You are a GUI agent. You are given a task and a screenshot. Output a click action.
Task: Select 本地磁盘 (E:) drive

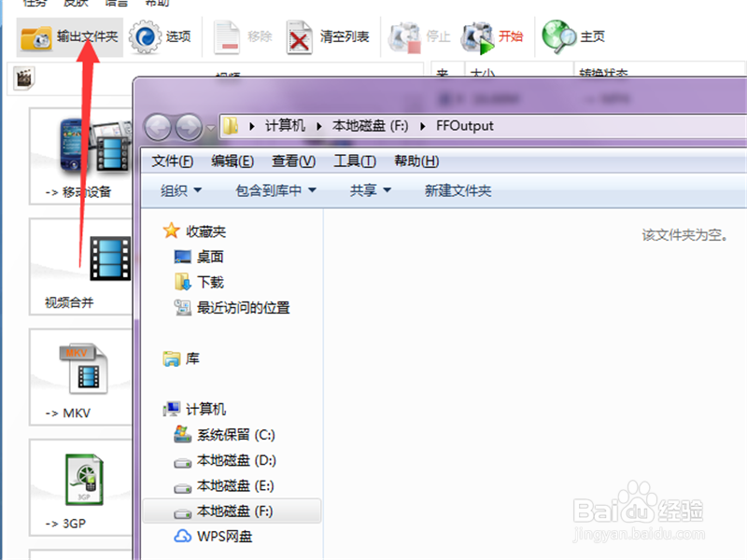[224, 486]
